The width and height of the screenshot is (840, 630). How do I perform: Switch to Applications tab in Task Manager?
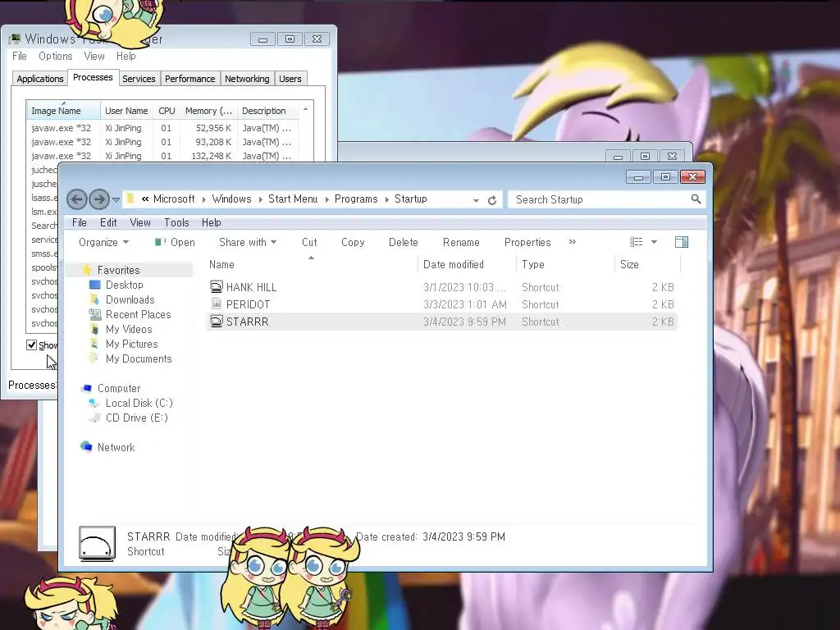39,79
